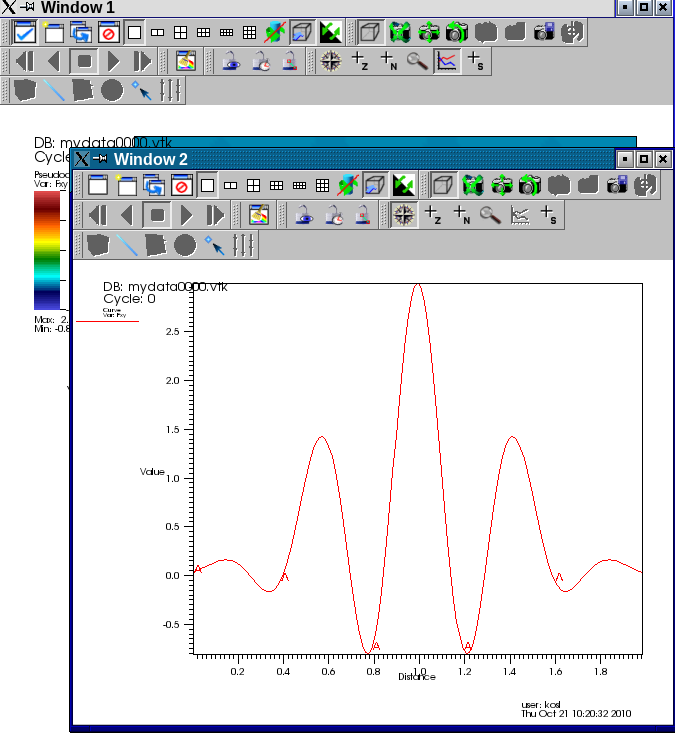Delete window using red circle icon in Window 2

click(x=181, y=185)
